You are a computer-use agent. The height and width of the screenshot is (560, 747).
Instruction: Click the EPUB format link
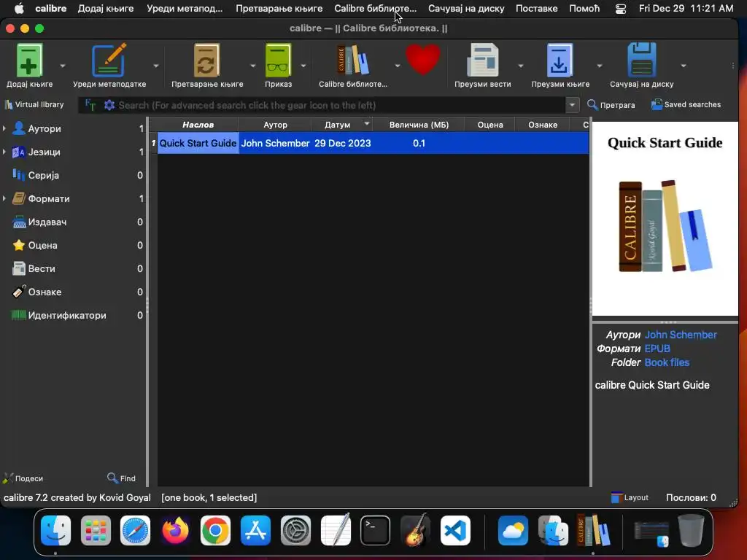pyautogui.click(x=657, y=349)
